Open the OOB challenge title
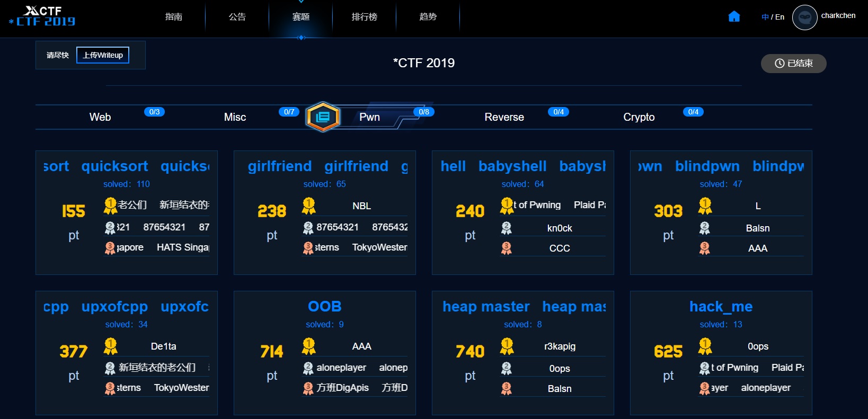 point(324,307)
